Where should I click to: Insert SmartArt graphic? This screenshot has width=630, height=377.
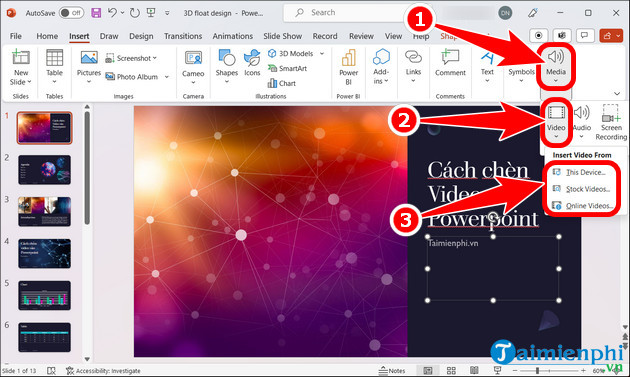point(287,68)
